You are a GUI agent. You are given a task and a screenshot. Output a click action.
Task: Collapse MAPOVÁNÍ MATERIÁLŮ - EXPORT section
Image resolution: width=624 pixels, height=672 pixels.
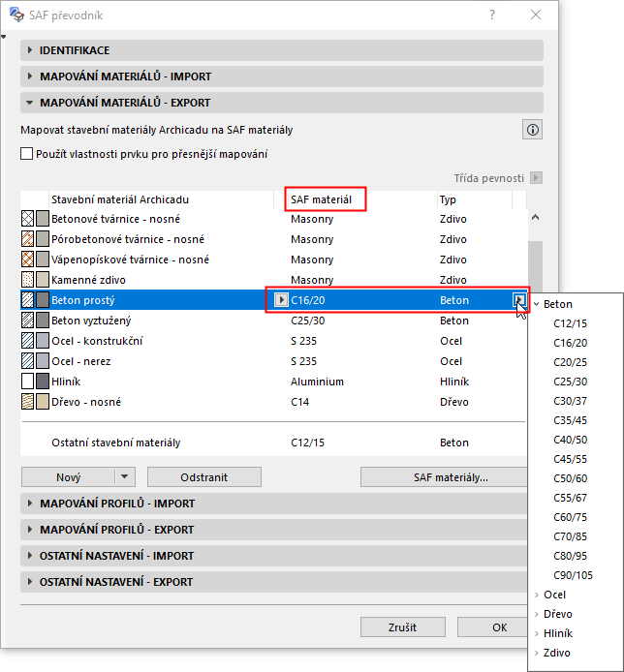[30, 103]
